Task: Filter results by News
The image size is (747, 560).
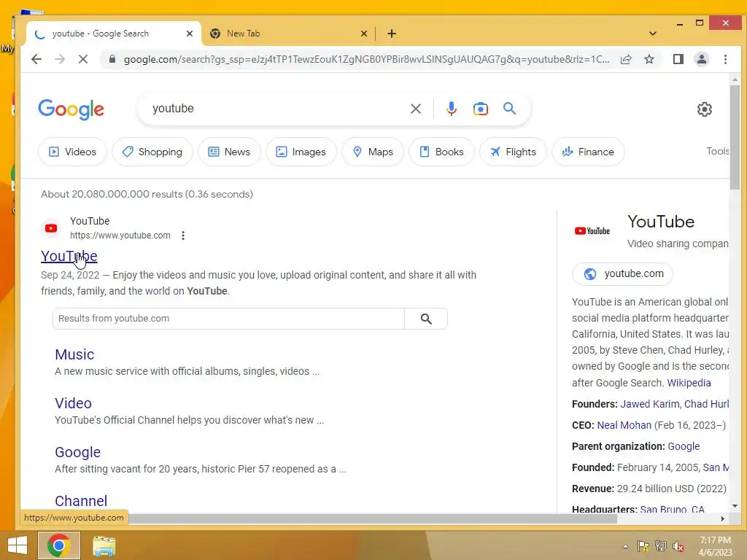Action: pos(229,152)
